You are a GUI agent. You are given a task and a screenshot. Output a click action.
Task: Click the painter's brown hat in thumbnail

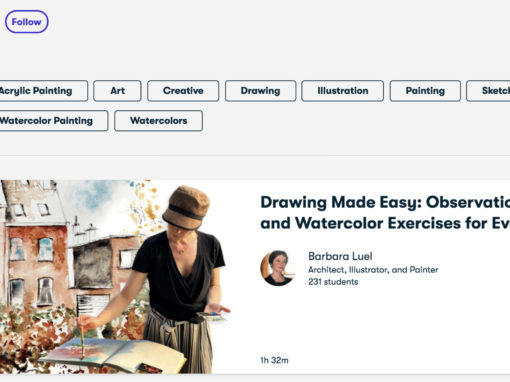coord(187,207)
